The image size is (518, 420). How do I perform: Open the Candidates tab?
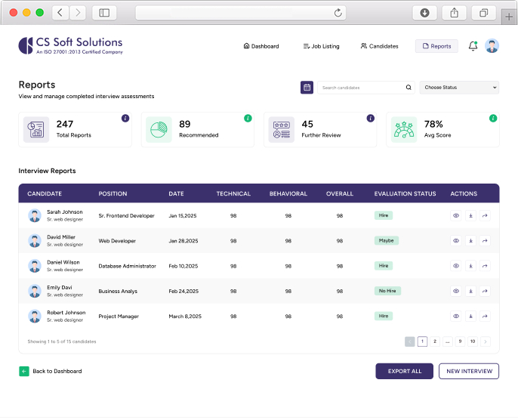379,46
